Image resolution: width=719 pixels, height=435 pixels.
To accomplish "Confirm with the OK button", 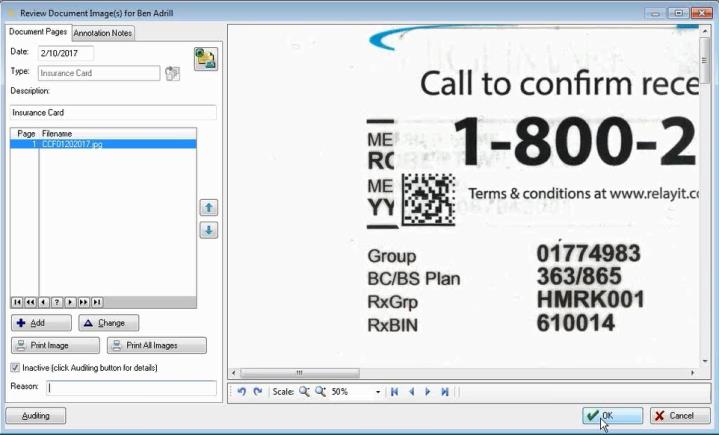I will point(613,416).
